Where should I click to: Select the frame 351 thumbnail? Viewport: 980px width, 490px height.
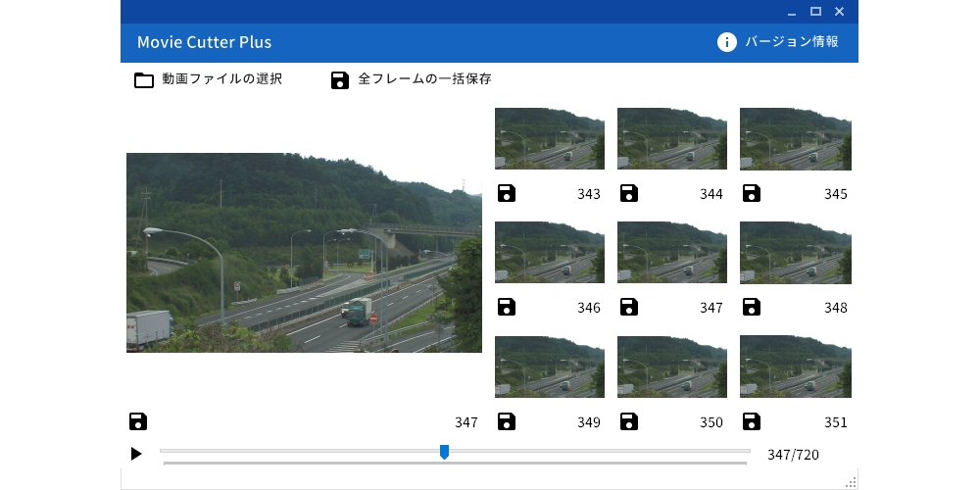(796, 367)
